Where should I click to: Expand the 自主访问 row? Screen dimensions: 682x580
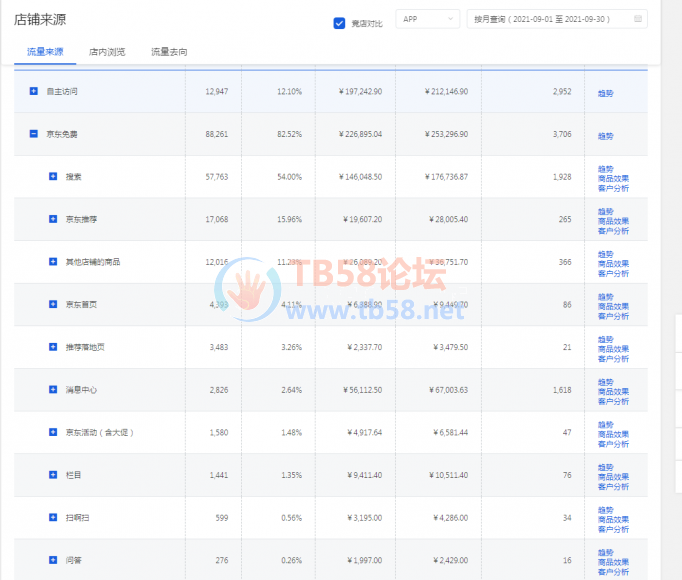[x=33, y=91]
